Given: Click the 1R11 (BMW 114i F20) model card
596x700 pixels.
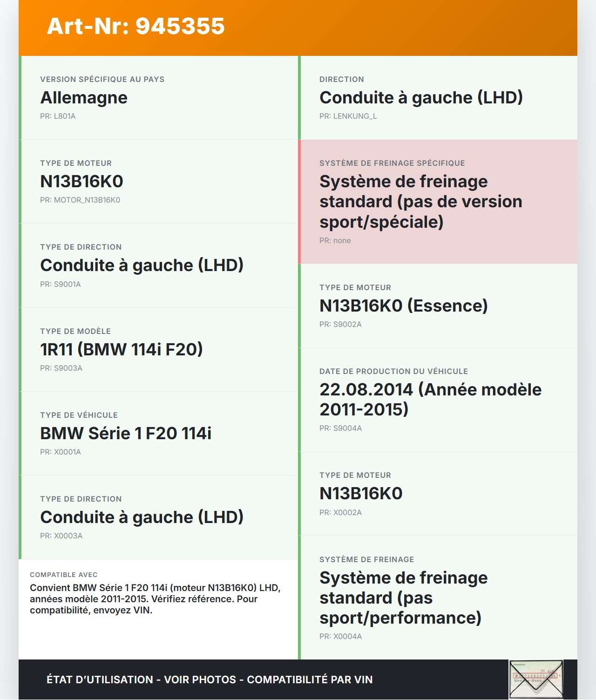Looking at the screenshot, I should 158,349.
